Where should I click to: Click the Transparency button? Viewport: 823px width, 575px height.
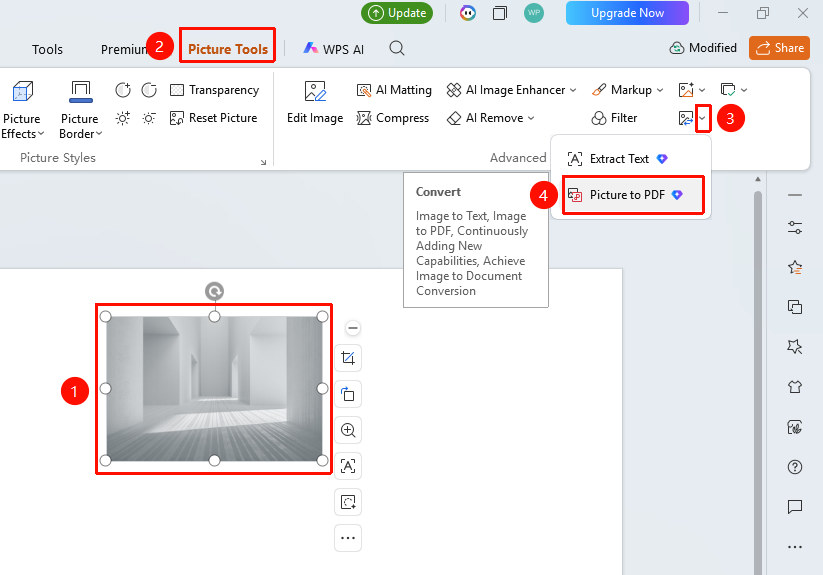coord(214,90)
